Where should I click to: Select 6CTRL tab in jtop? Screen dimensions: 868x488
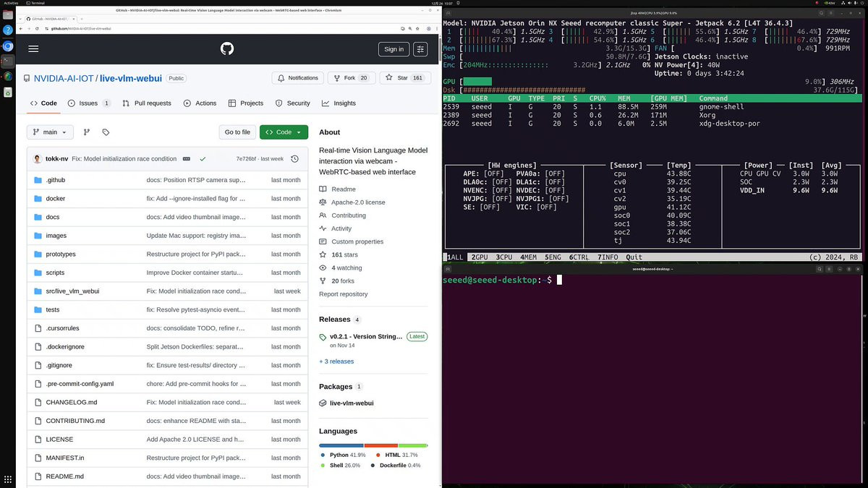point(579,257)
